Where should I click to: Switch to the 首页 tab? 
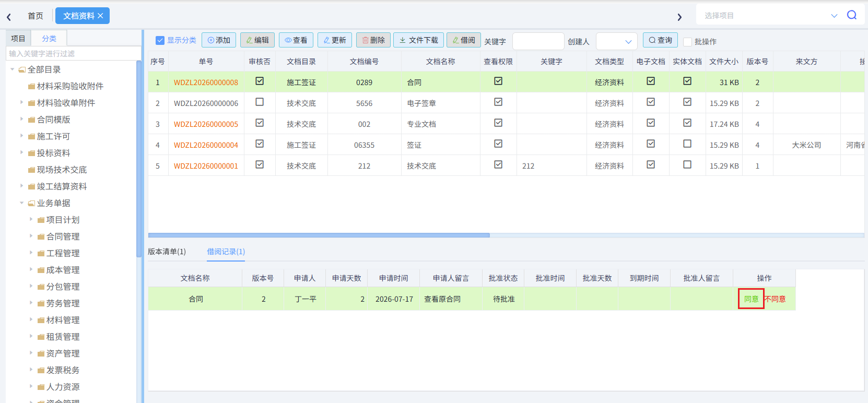pos(36,16)
